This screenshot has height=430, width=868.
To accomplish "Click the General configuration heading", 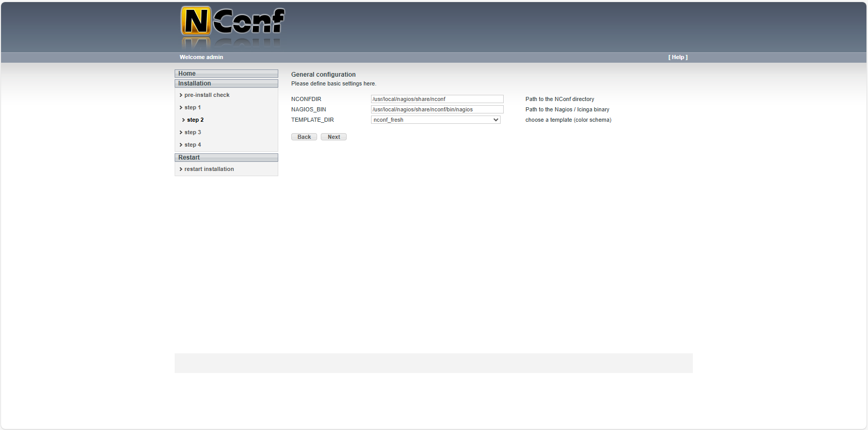I will 323,75.
